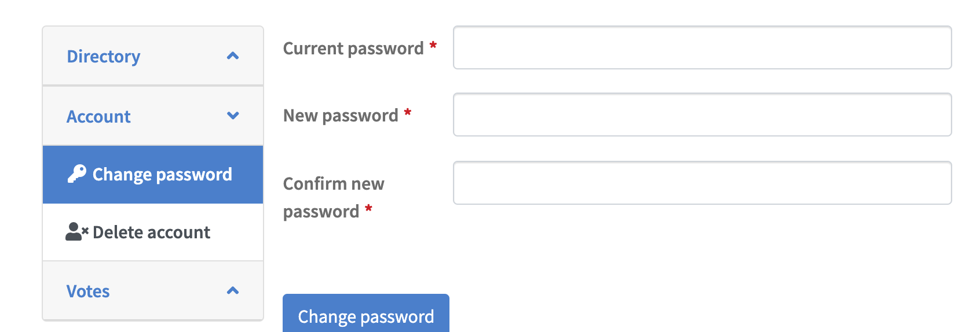Image resolution: width=980 pixels, height=332 pixels.
Task: Click into the New password field
Action: tap(702, 115)
